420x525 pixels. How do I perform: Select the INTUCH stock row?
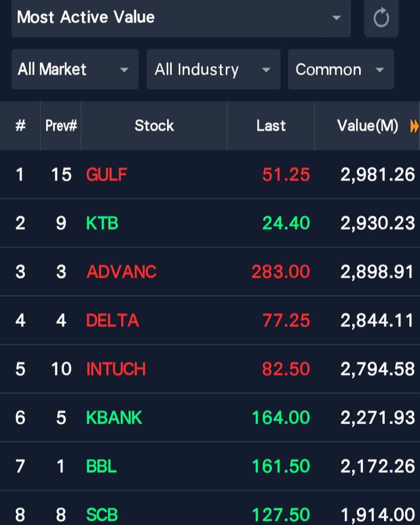click(x=115, y=369)
